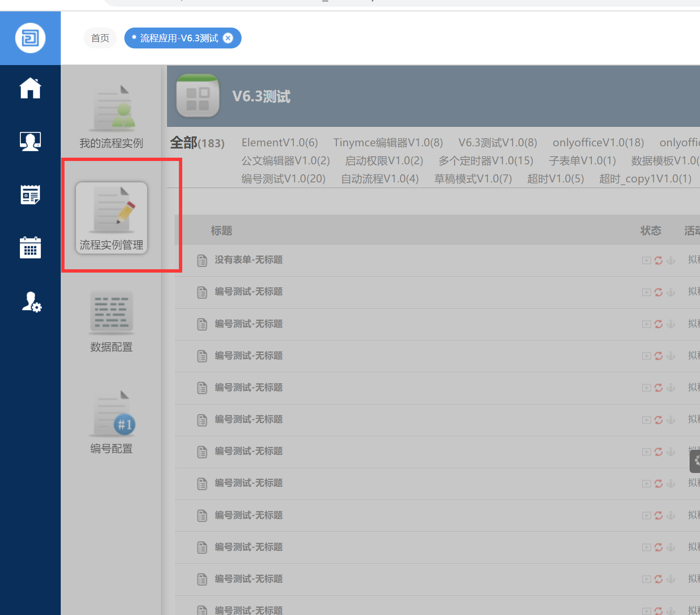700x615 pixels.
Task: Filter by 子表单V1.0(1)
Action: pyautogui.click(x=582, y=161)
